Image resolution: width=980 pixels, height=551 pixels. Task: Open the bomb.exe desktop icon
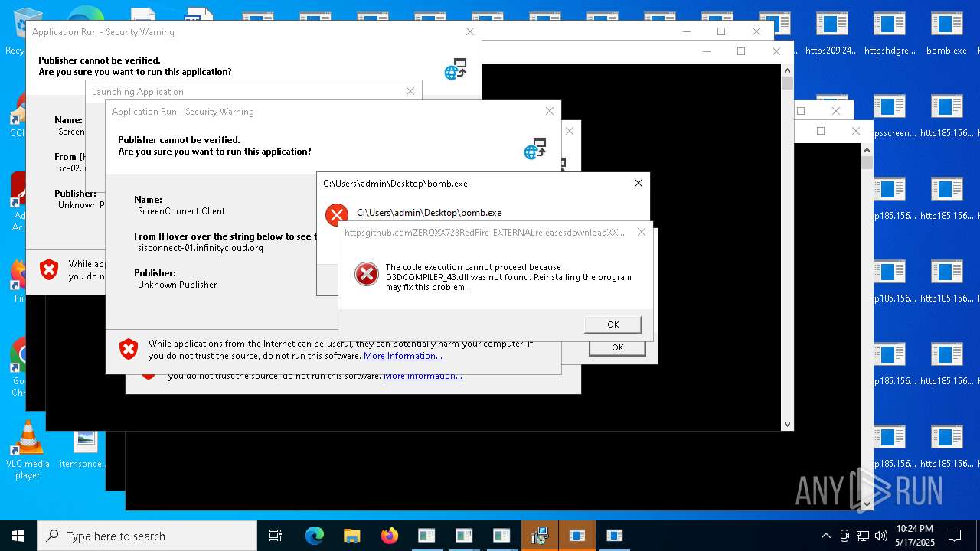946,34
